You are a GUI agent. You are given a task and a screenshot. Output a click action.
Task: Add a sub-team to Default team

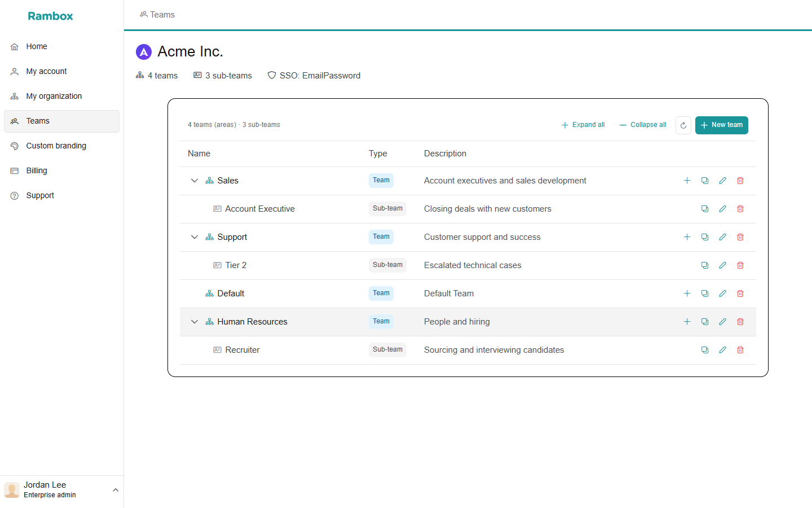click(687, 294)
